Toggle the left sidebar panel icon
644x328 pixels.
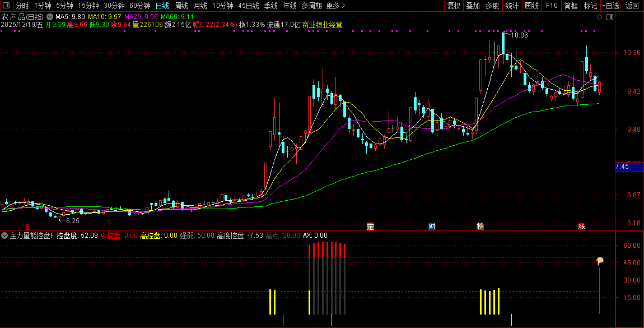[x=6, y=6]
